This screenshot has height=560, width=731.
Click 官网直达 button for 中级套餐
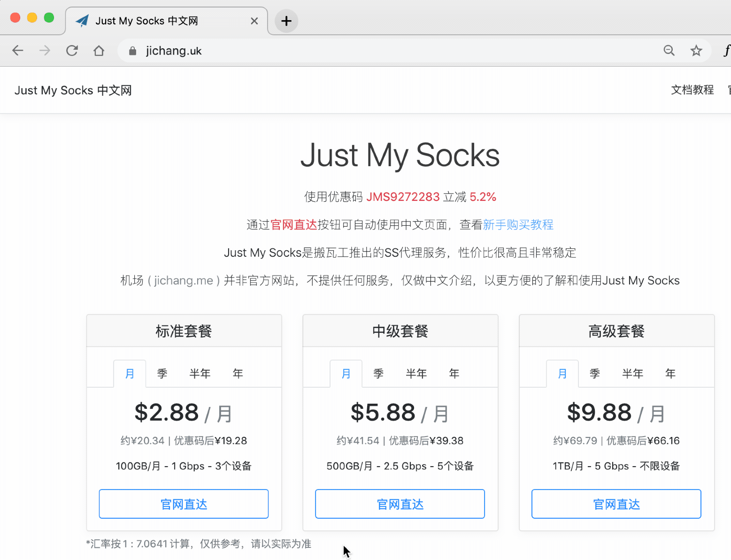click(x=400, y=504)
